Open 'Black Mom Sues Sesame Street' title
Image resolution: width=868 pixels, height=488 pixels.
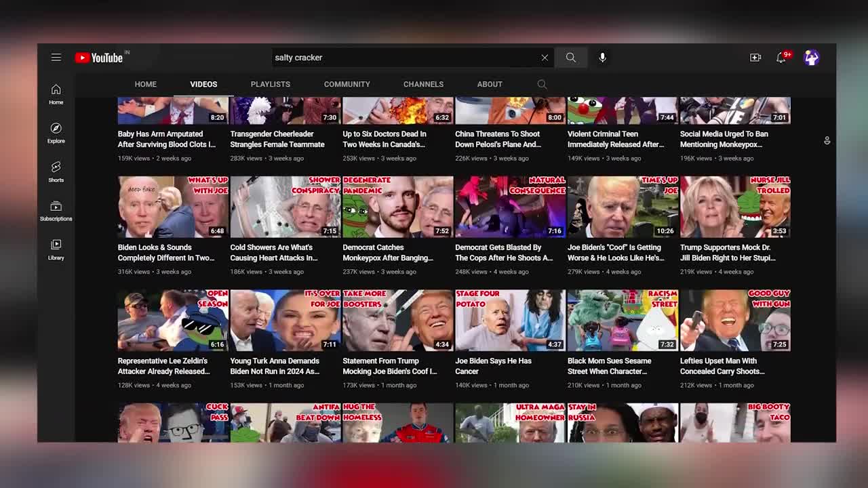(x=610, y=366)
